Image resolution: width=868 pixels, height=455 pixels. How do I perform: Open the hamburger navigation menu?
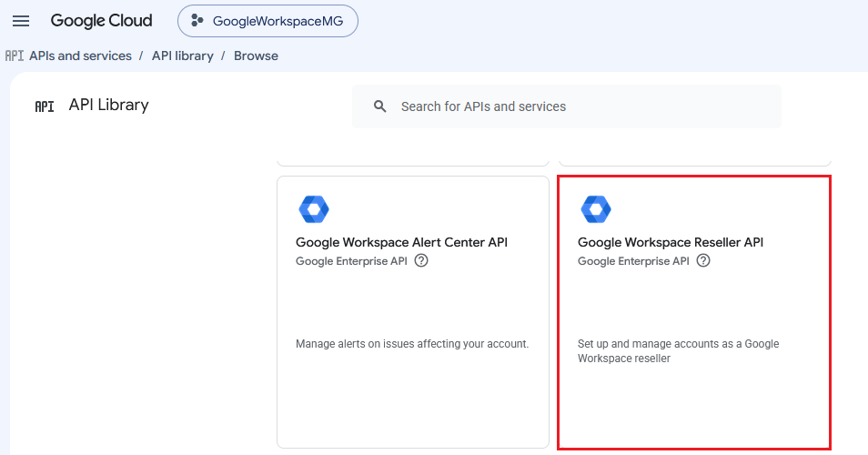[x=21, y=21]
